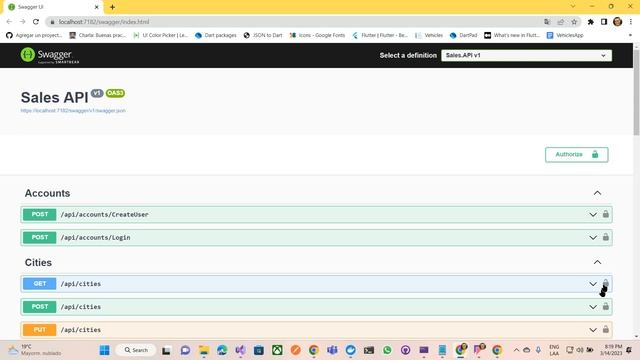Open the clock and date in the taskbar

(x=611, y=350)
